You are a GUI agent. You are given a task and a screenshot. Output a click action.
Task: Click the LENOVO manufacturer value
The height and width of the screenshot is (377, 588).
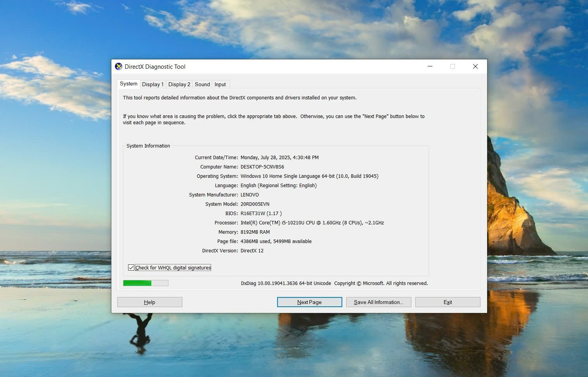pyautogui.click(x=250, y=195)
